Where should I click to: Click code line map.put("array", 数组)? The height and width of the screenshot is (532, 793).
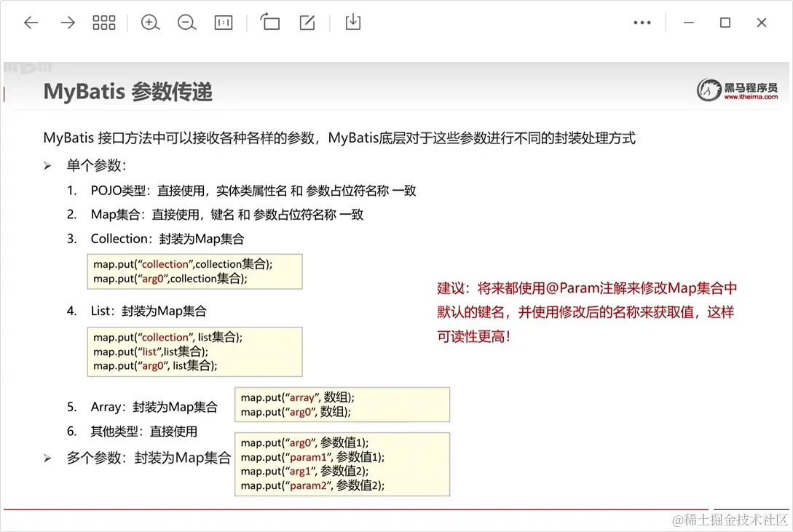[x=298, y=397]
